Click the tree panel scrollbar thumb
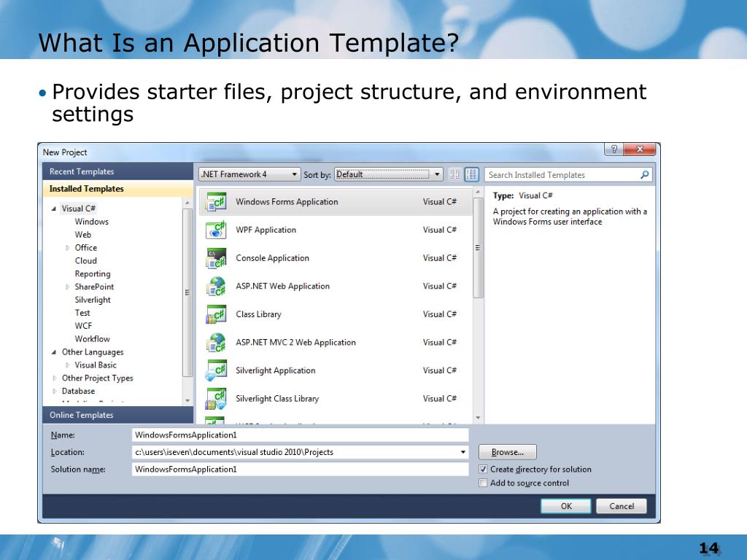Viewport: 747px width, 560px height. coord(187,292)
